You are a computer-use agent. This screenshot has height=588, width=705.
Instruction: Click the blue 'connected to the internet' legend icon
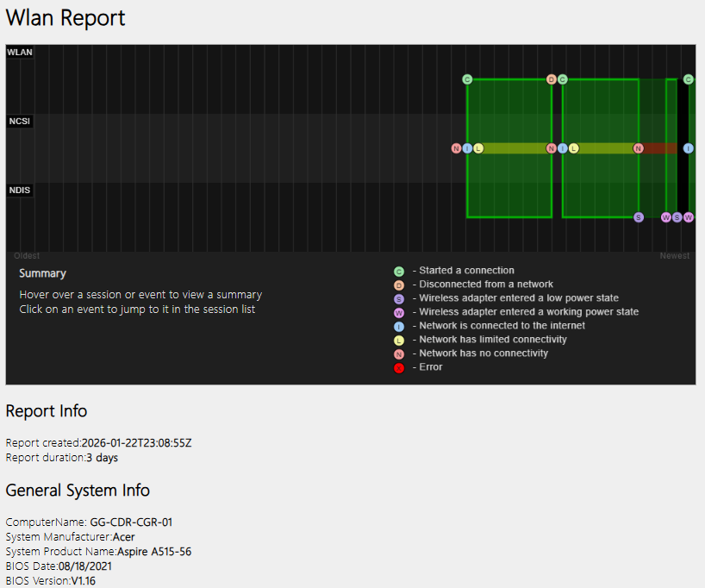(398, 326)
